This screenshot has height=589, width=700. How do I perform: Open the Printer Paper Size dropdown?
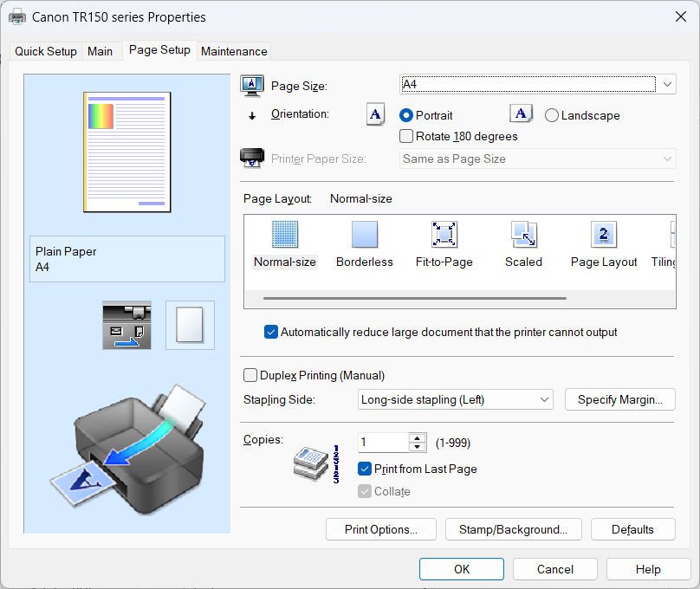point(538,159)
